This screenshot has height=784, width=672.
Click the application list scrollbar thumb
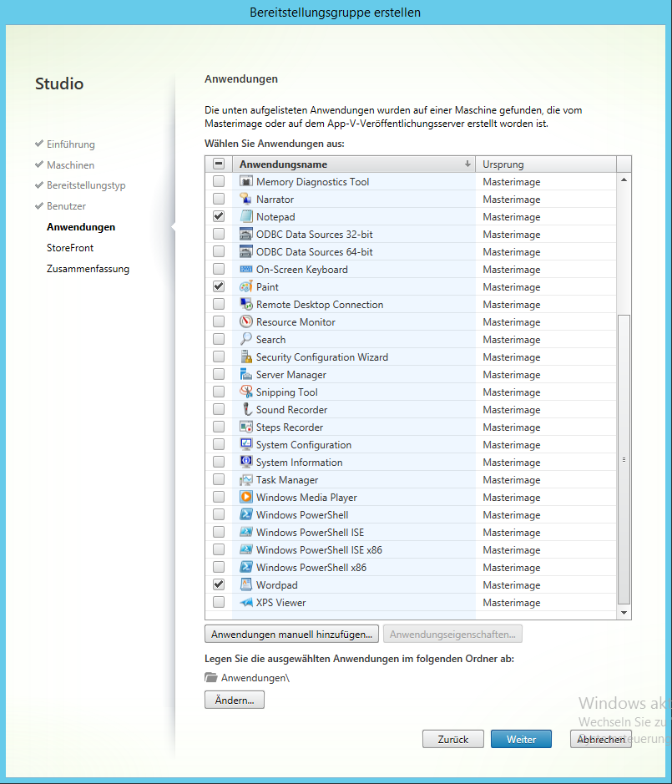tap(624, 459)
